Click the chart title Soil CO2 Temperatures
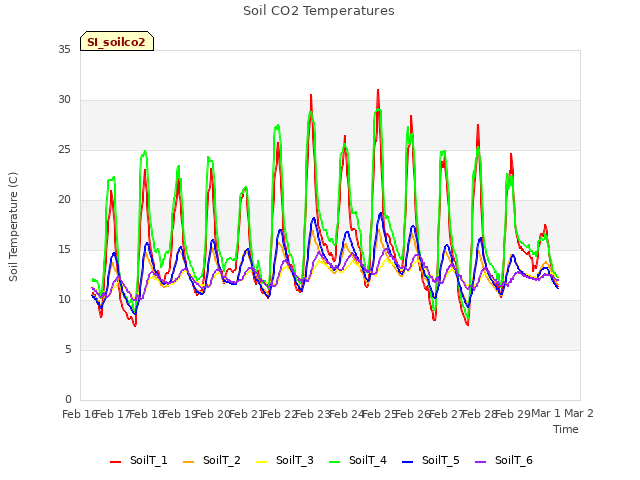640x480 pixels. point(319,11)
